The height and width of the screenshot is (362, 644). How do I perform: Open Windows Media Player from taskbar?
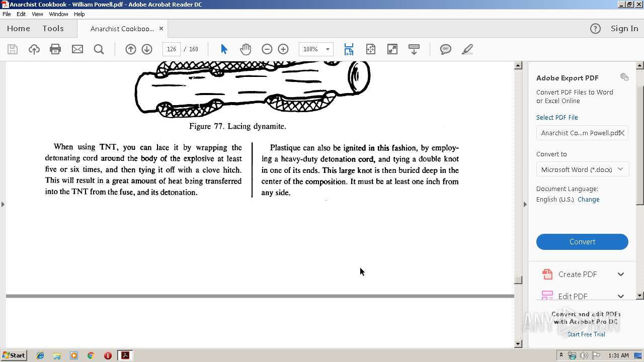[74, 355]
